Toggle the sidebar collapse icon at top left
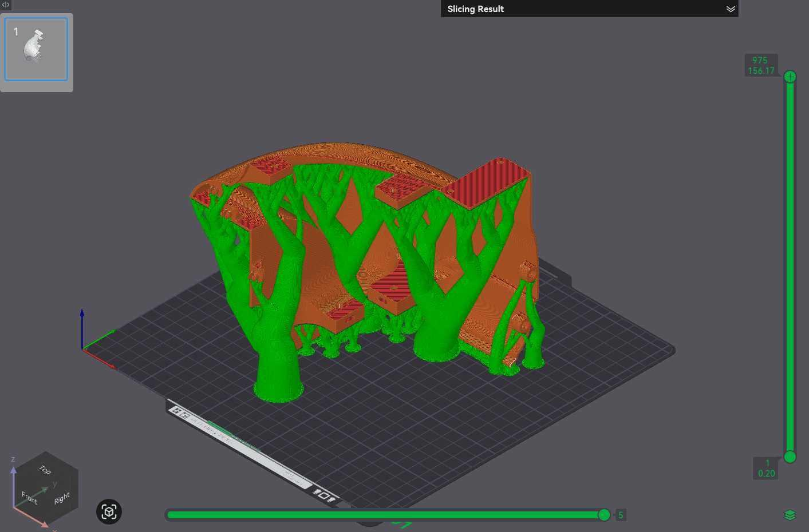Image resolution: width=809 pixels, height=532 pixels. (x=6, y=5)
